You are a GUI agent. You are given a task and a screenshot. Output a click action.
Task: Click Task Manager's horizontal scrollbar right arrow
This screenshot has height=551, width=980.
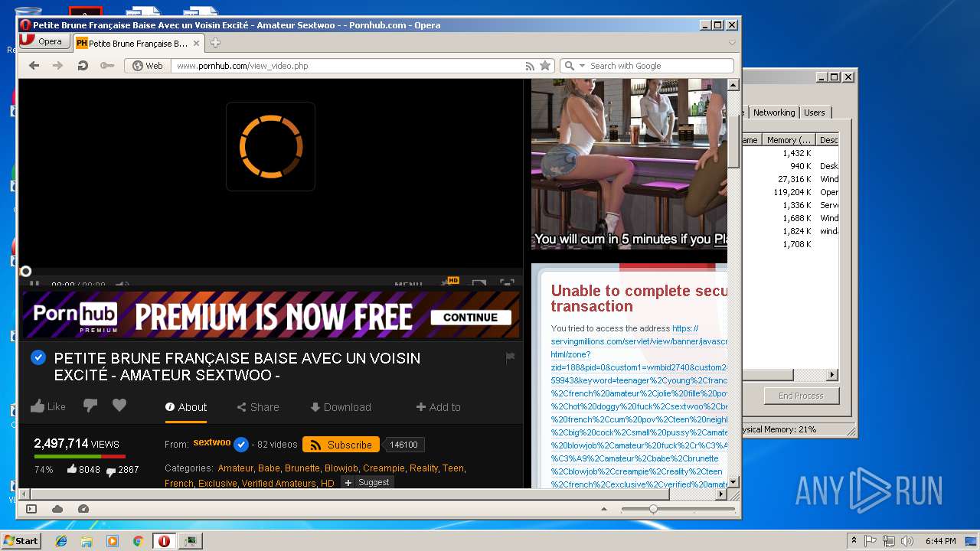[832, 375]
